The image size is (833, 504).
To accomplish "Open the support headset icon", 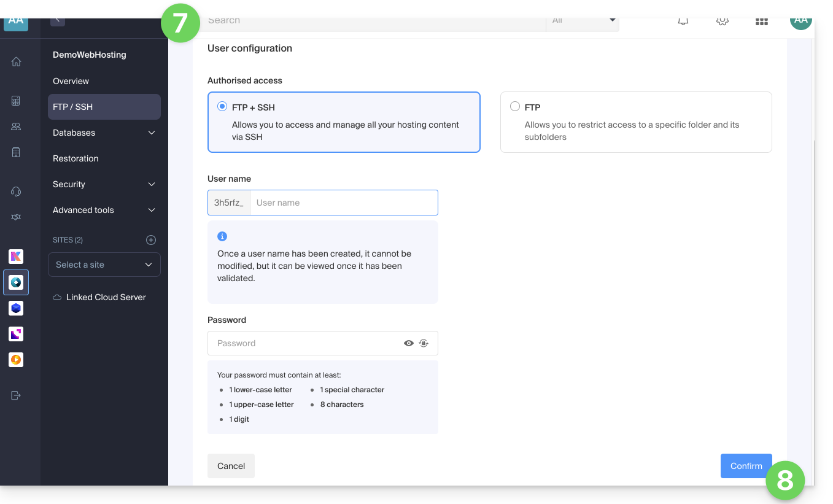I will coord(17,192).
